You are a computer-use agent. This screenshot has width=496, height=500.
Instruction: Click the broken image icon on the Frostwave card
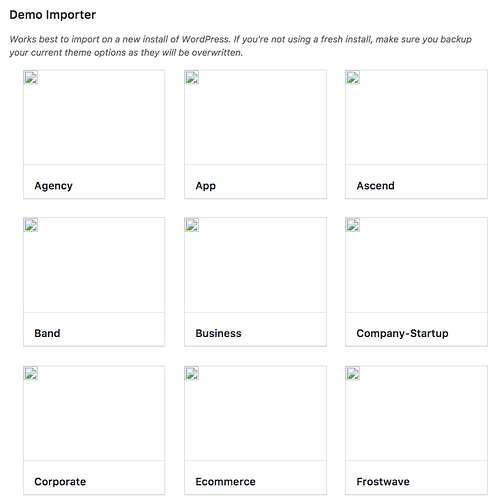pyautogui.click(x=353, y=373)
